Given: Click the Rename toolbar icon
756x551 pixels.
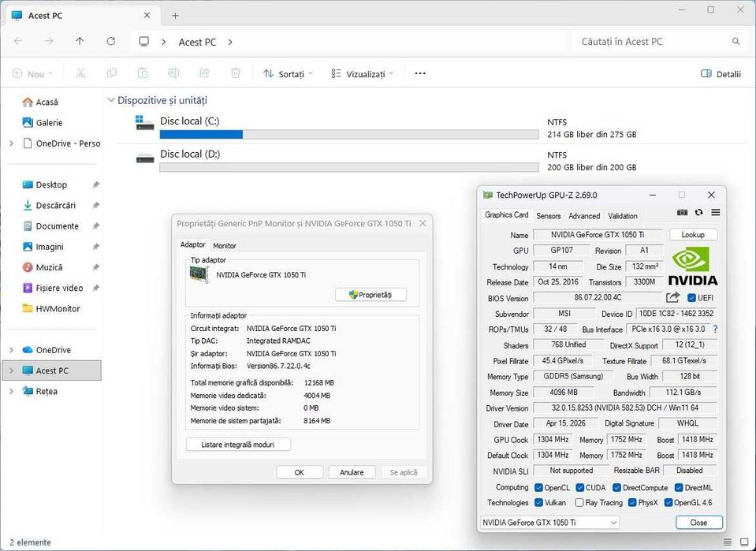Looking at the screenshot, I should [173, 73].
